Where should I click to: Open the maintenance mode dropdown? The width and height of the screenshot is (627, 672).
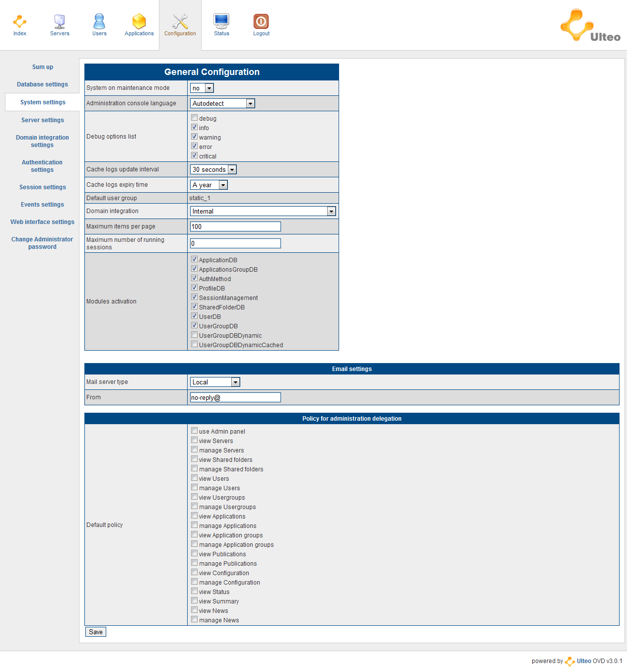coord(202,88)
